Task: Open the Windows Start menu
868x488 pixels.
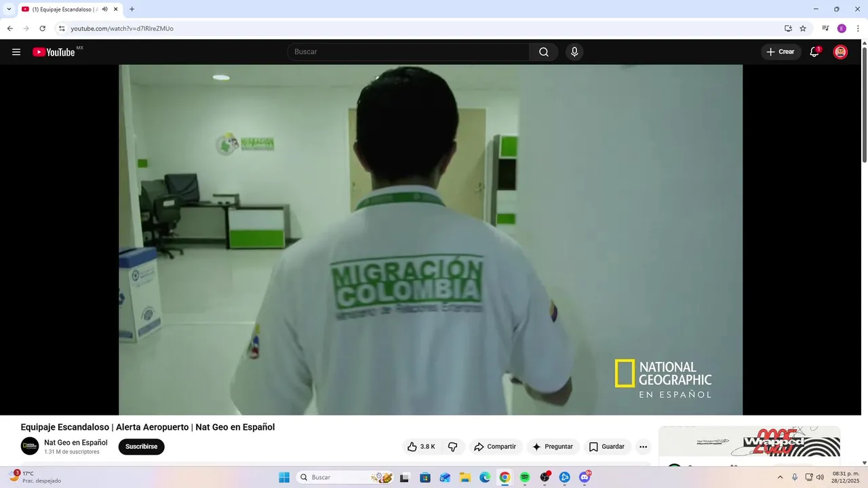Action: coord(284,477)
